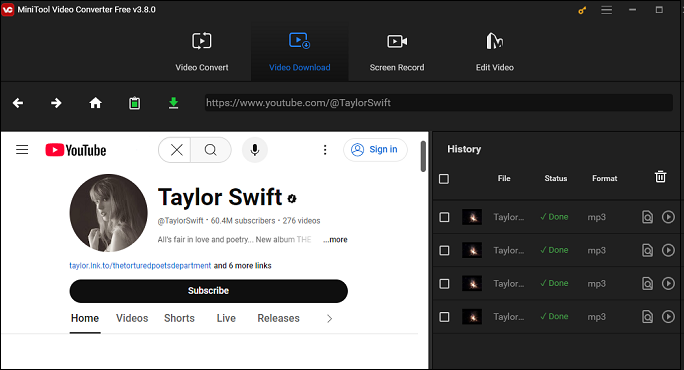This screenshot has height=370, width=684.
Task: Go back with the left arrow icon
Action: click(18, 103)
